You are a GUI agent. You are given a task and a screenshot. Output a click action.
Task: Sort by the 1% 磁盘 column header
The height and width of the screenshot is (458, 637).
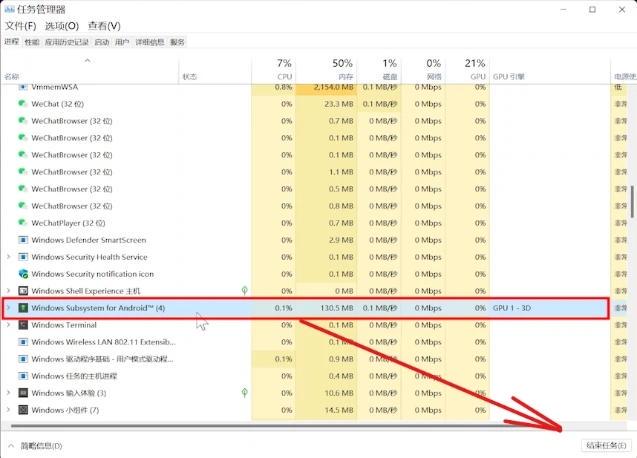point(379,69)
